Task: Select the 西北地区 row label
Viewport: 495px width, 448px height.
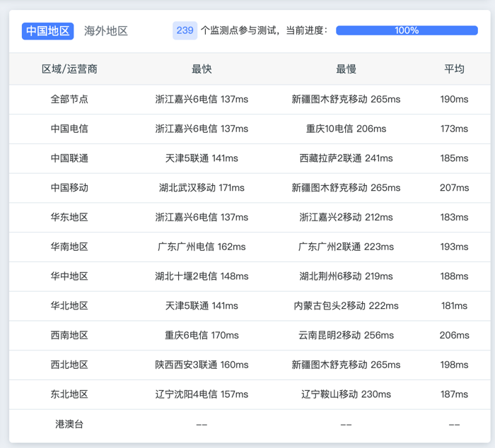Action: pos(69,365)
